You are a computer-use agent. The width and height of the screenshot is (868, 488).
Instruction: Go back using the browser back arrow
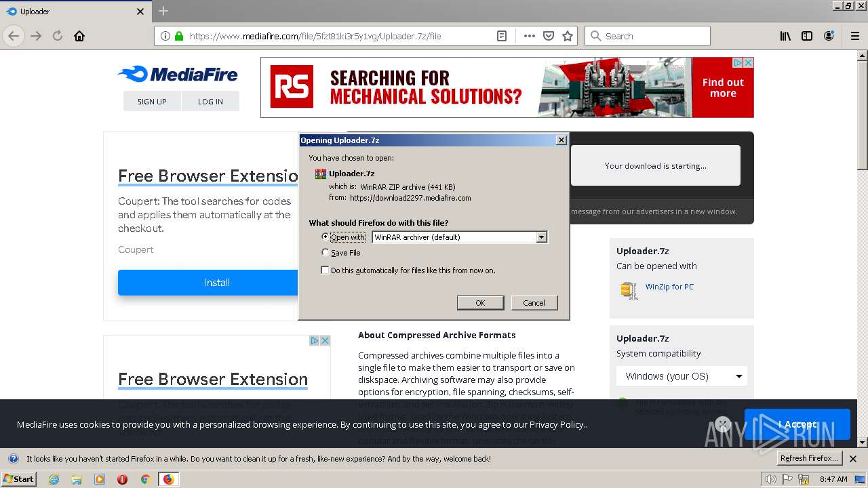[x=14, y=36]
